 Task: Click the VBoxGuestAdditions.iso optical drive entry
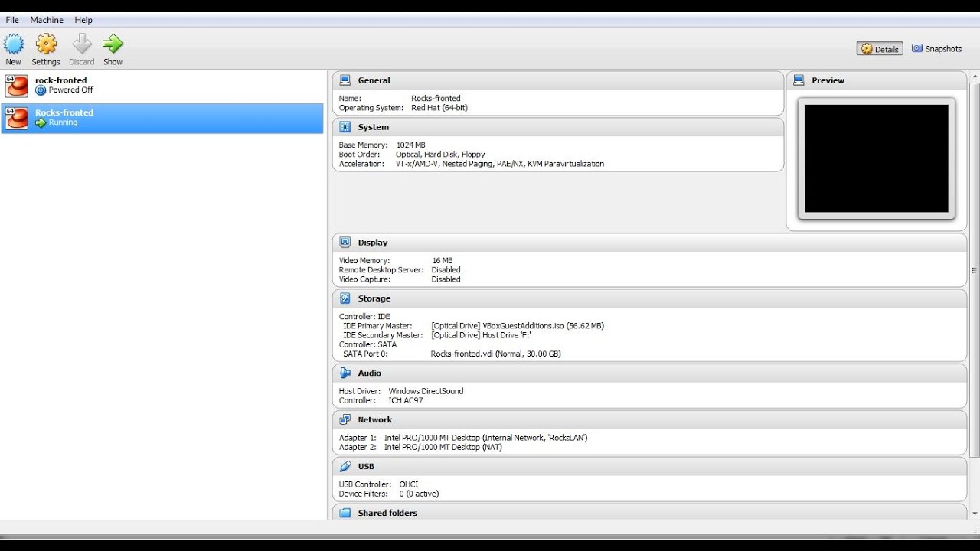click(x=518, y=326)
